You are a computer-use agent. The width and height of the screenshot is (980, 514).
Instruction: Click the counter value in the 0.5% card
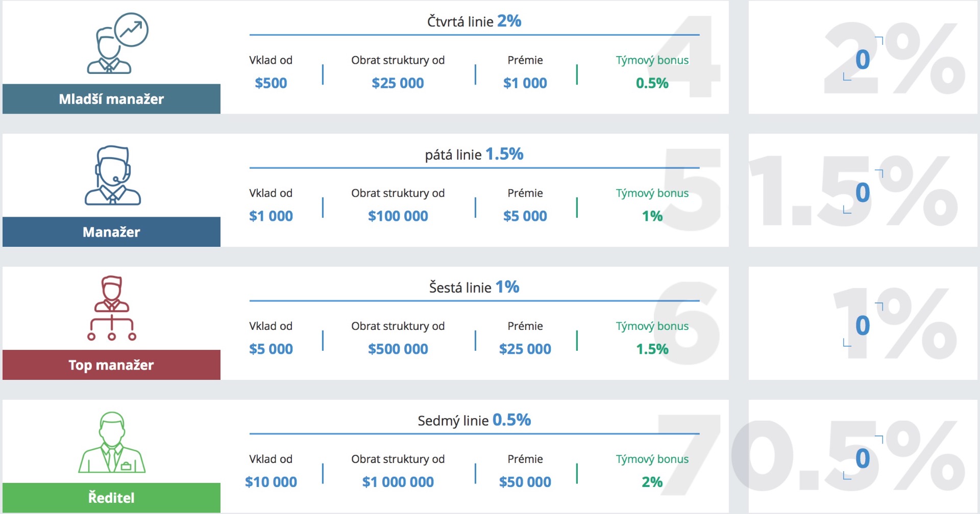point(863,458)
